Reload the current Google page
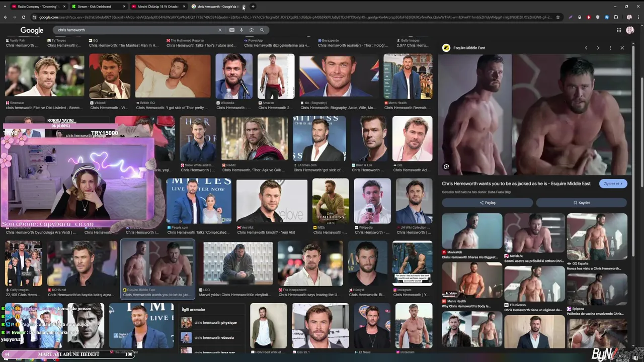The image size is (644, 362). tap(23, 17)
